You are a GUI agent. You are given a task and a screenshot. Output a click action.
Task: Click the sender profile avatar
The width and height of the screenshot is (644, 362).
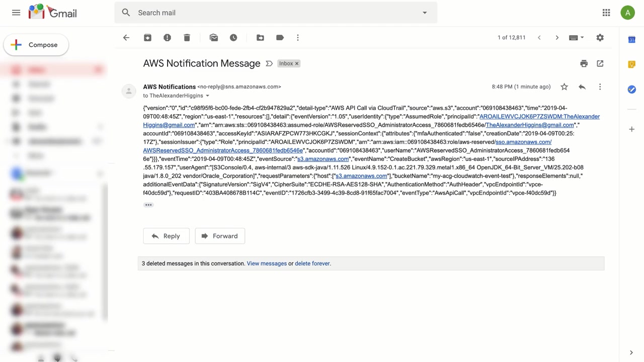[x=129, y=91]
